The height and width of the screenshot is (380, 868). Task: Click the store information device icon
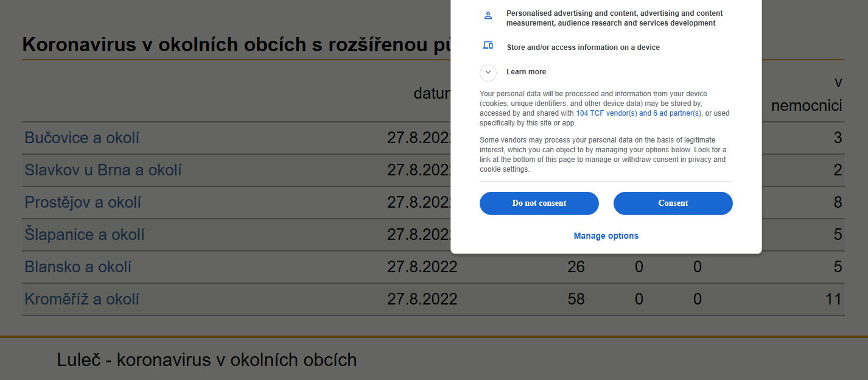[x=488, y=45]
